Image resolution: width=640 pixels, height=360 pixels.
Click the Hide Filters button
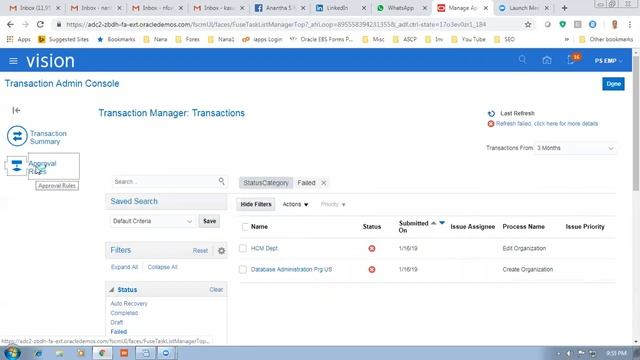pos(256,204)
